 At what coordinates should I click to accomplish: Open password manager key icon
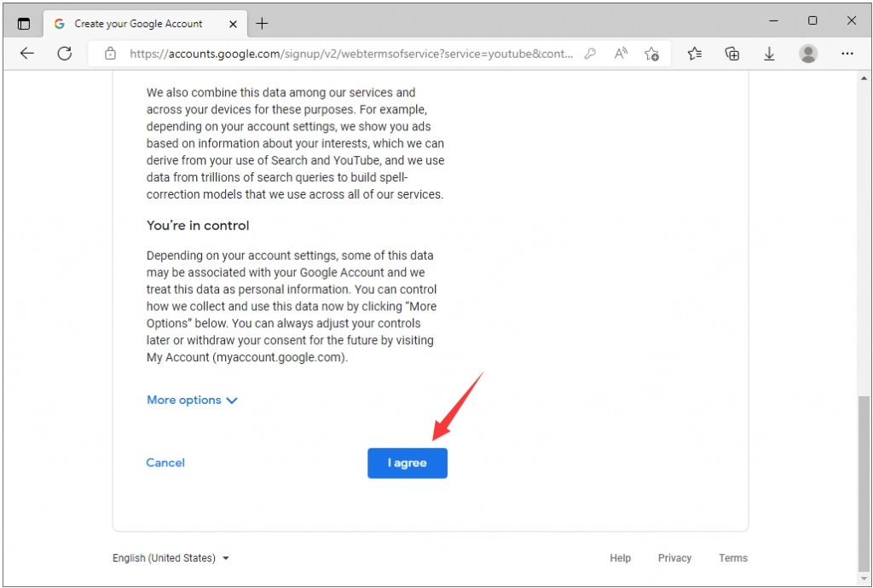coord(590,54)
